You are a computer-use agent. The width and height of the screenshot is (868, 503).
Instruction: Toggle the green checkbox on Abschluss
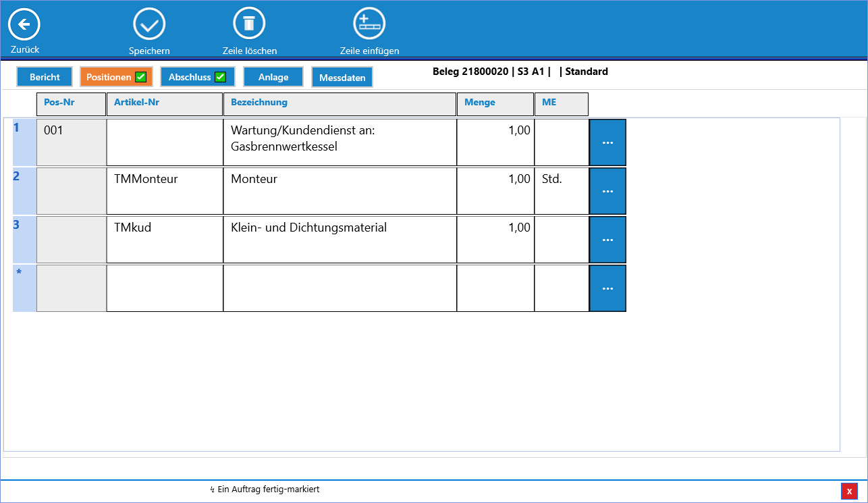[x=221, y=77]
